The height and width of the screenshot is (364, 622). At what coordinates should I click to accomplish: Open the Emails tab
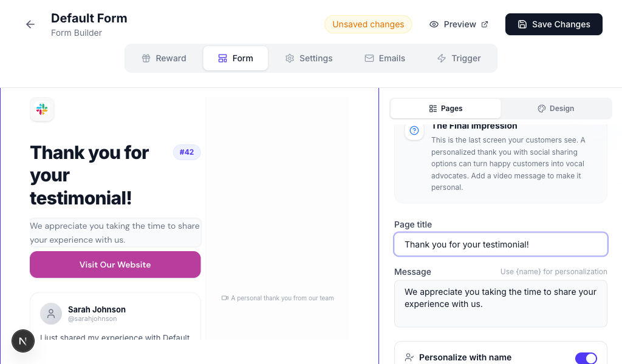click(384, 58)
